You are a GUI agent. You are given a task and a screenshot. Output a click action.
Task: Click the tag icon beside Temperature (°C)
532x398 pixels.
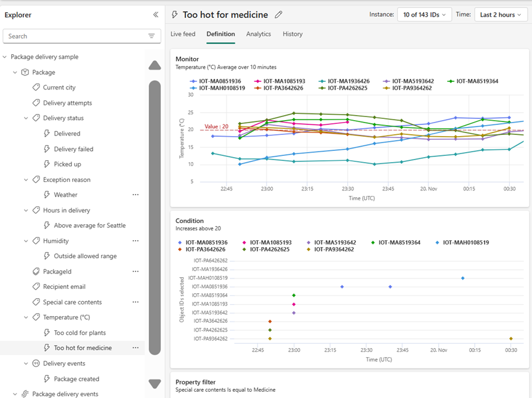click(36, 317)
